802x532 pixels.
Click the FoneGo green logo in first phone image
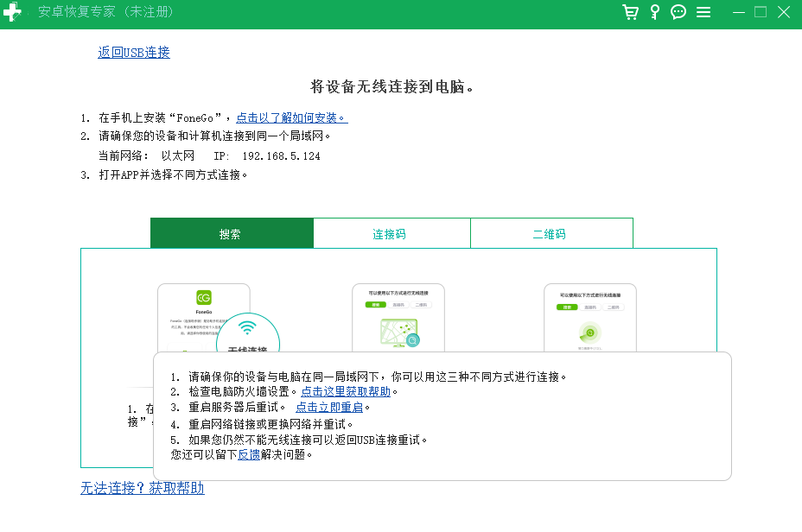204,297
